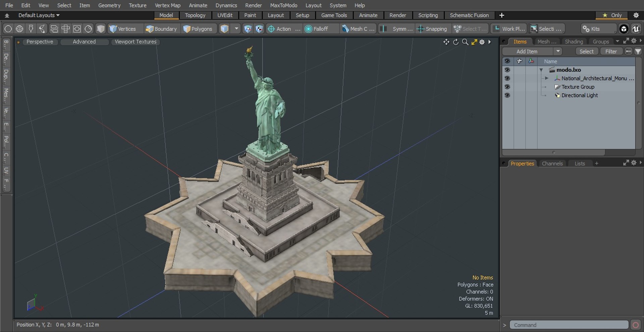644x332 pixels.
Task: Open the Add Item dropdown arrow
Action: tap(558, 51)
